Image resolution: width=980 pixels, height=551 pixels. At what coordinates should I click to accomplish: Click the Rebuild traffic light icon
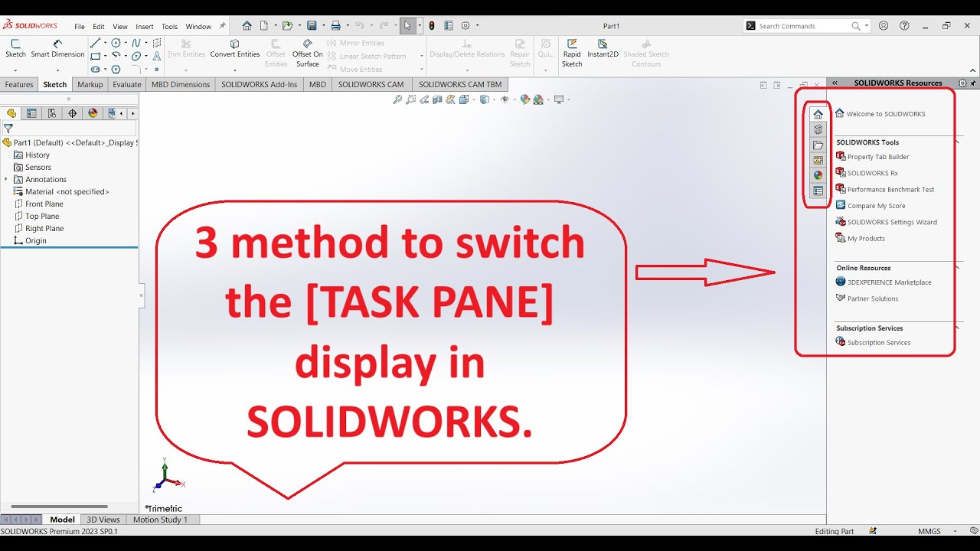coord(431,25)
